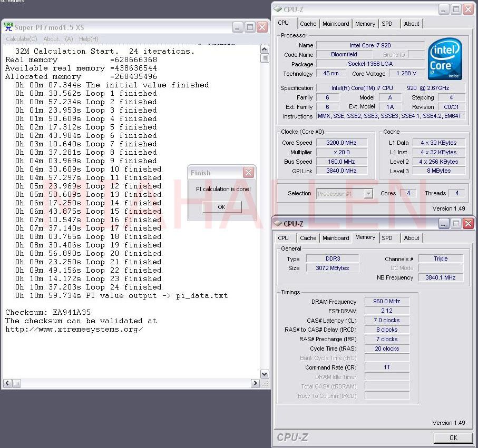Image resolution: width=478 pixels, height=448 pixels.
Task: Click OK button in lower CPU-Z window
Action: coord(453,437)
